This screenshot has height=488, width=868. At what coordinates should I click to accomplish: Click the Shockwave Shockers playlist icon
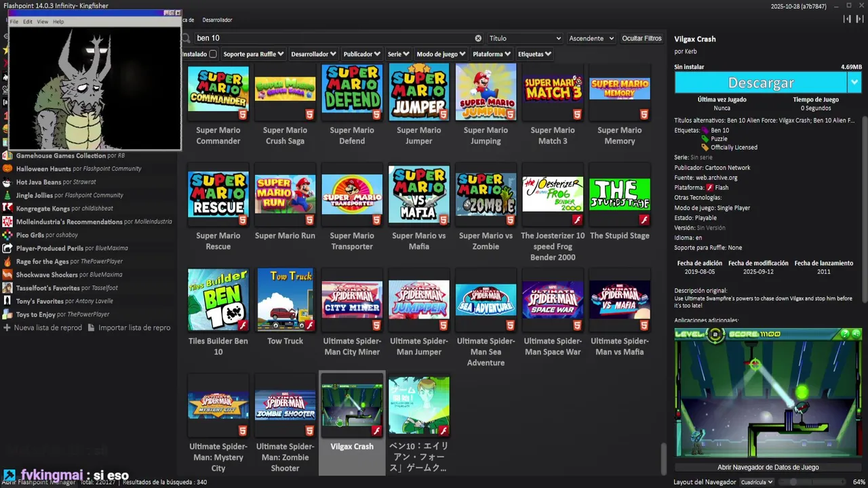(x=7, y=274)
